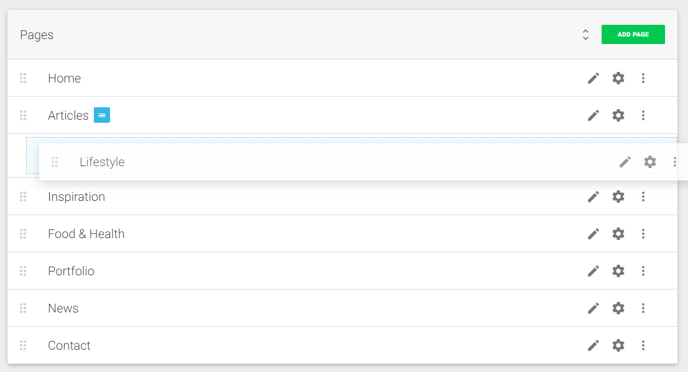This screenshot has height=372, width=688.
Task: Select the Inspiration page name
Action: coord(76,197)
